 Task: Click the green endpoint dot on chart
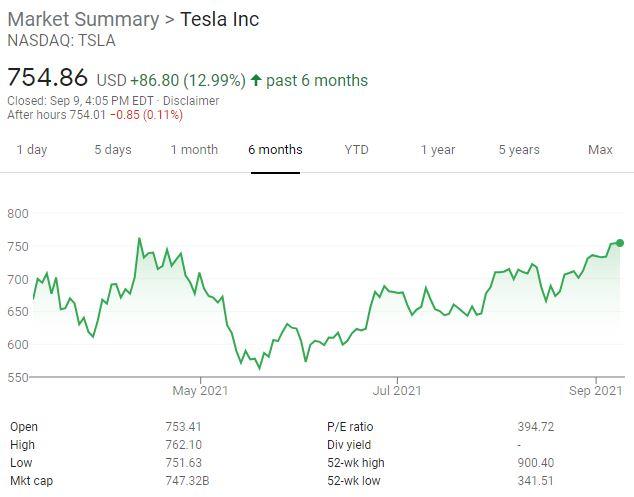click(620, 243)
